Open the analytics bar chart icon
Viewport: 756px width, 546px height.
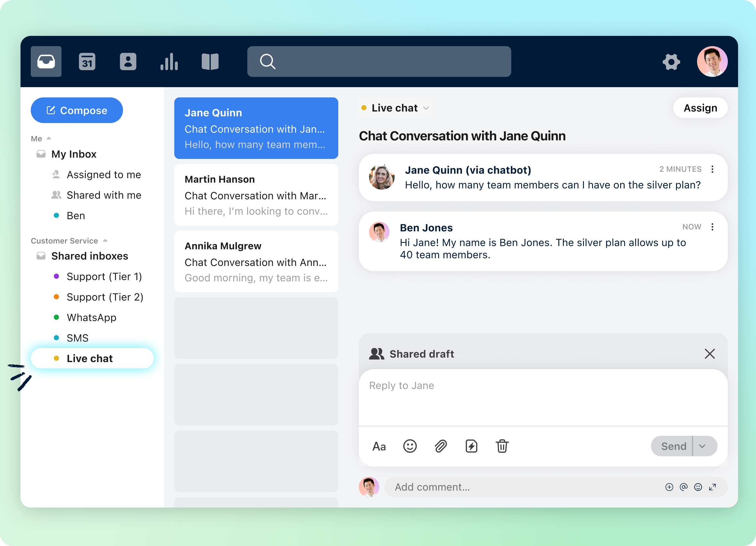(x=169, y=62)
